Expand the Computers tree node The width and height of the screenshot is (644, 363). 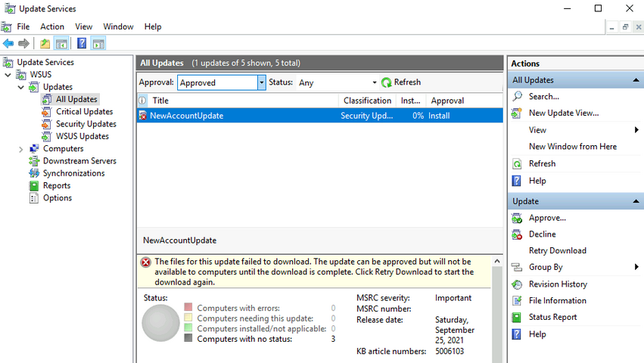pos(20,150)
